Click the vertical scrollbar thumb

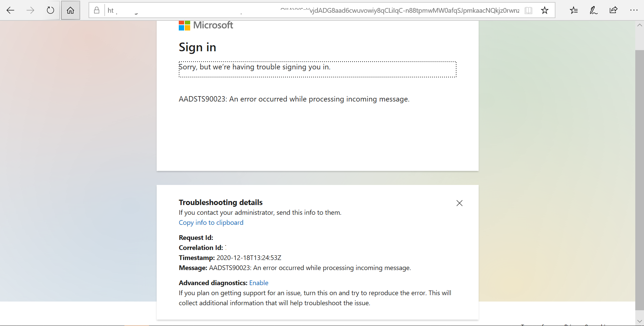640,180
